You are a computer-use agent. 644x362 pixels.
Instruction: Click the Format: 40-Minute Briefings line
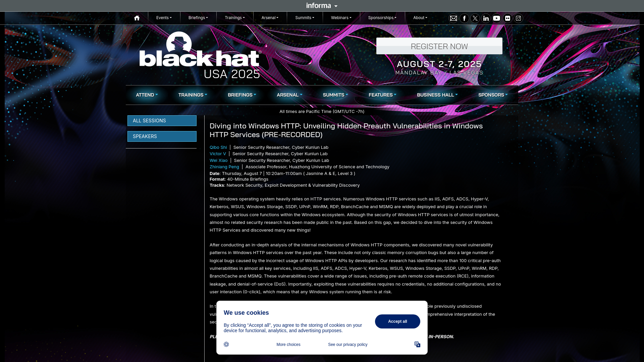(239, 179)
